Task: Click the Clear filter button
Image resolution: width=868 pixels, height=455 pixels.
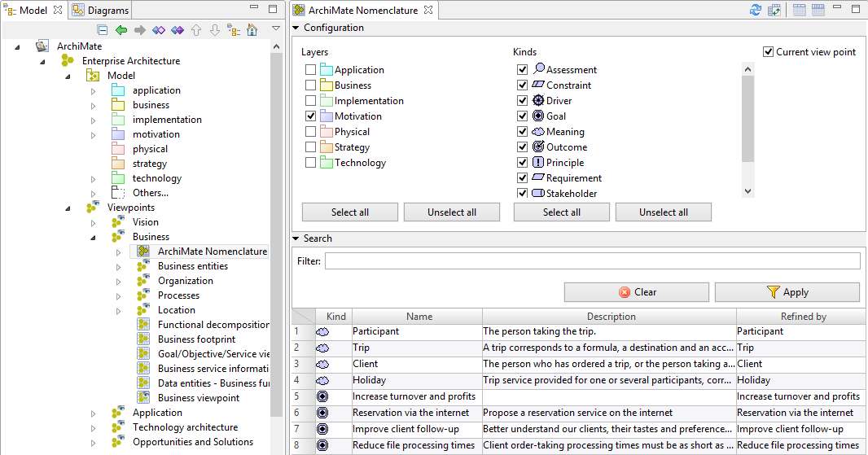Action: coord(637,292)
